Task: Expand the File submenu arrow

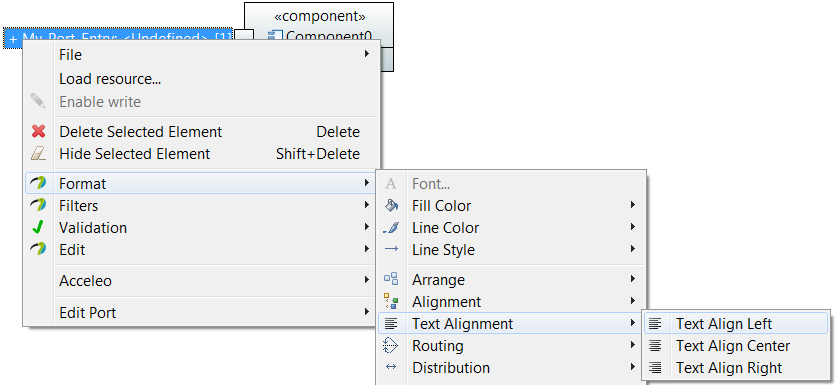Action: point(367,54)
